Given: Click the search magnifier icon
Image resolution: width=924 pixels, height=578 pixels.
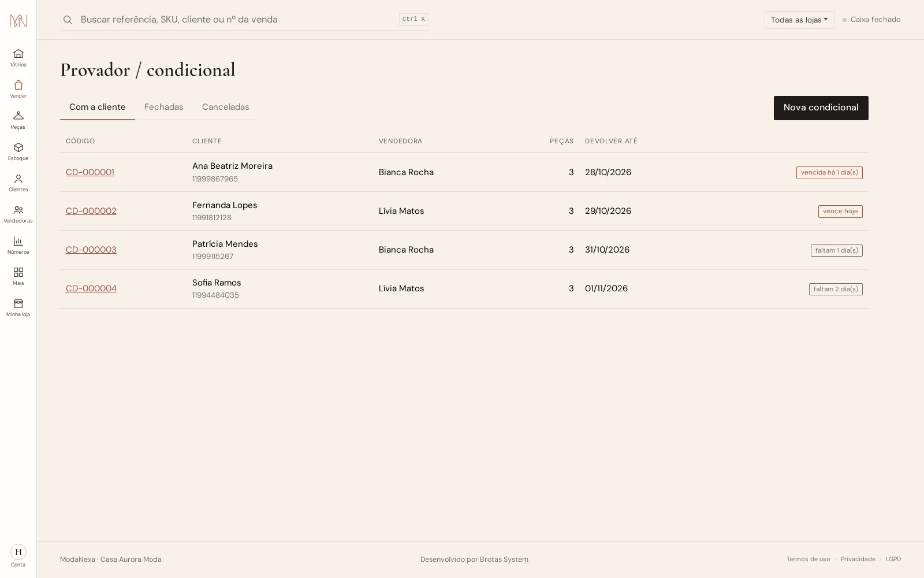Looking at the screenshot, I should click(x=68, y=20).
